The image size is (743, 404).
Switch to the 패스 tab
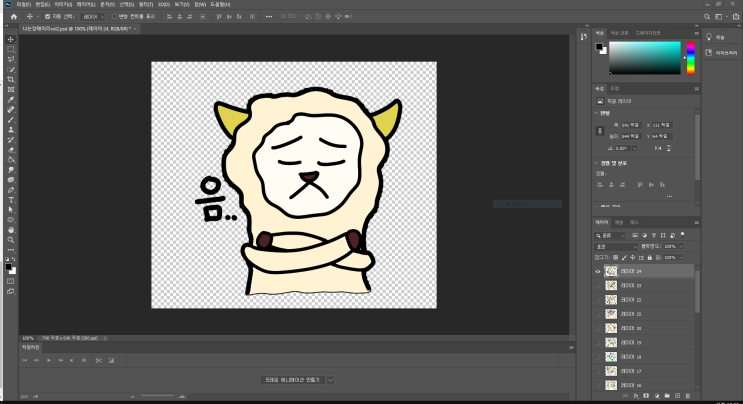[x=634, y=223]
